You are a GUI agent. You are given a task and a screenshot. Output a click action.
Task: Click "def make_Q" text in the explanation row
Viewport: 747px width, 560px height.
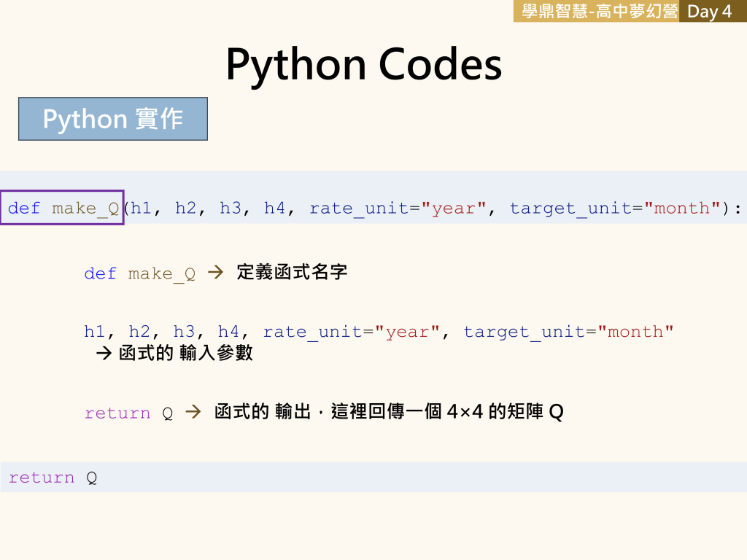pyautogui.click(x=139, y=274)
